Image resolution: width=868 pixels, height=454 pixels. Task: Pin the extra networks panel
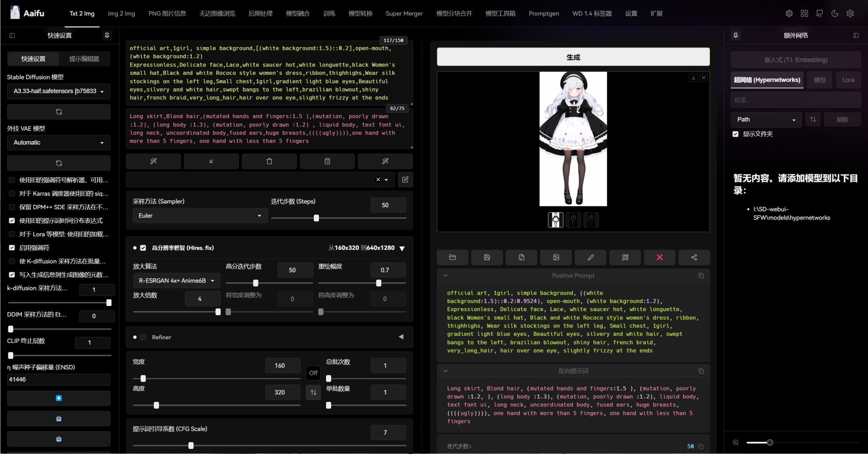[x=735, y=35]
